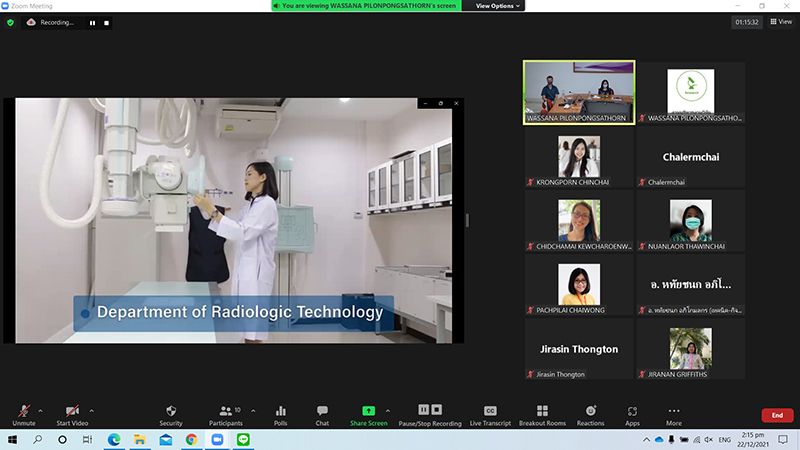800x450 pixels.
Task: Select CHIDCHAMAI KEWCHAROENW participant tile
Action: coord(579,221)
